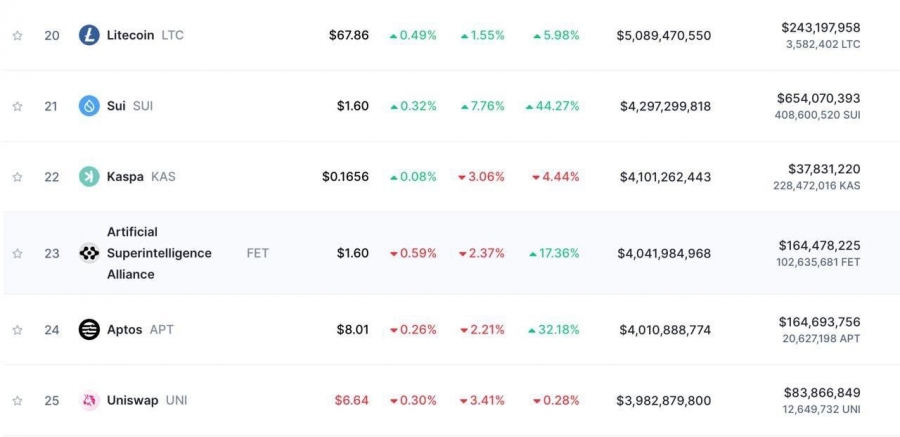Screen dimensions: 900x437
Task: Click the Artificial Superintelligence Alliance logo icon
Action: pyautogui.click(x=89, y=253)
